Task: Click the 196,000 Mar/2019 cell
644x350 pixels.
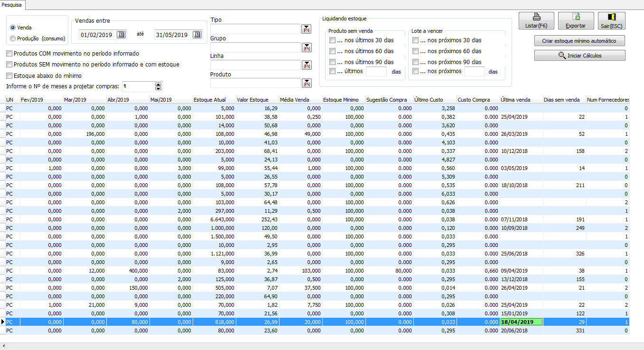Action: (x=84, y=134)
